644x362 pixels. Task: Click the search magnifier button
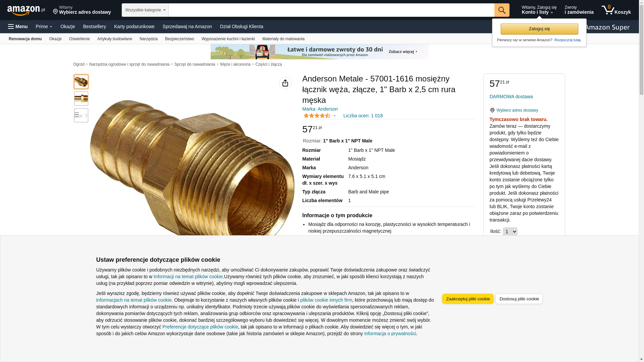502,10
